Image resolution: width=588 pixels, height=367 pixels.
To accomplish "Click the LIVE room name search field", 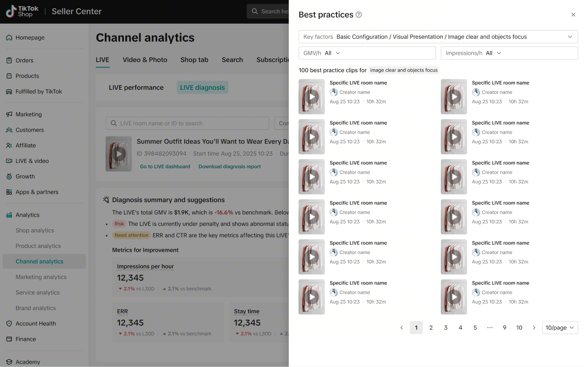I will [x=187, y=123].
